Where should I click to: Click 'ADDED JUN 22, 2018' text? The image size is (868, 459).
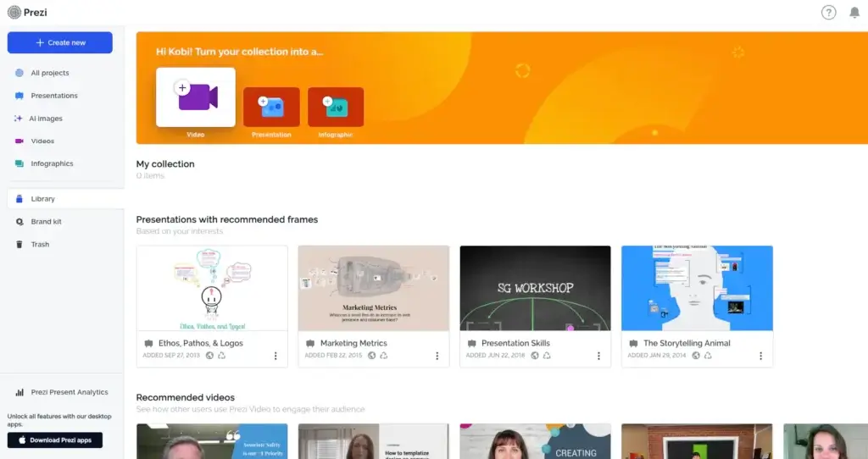pos(495,356)
